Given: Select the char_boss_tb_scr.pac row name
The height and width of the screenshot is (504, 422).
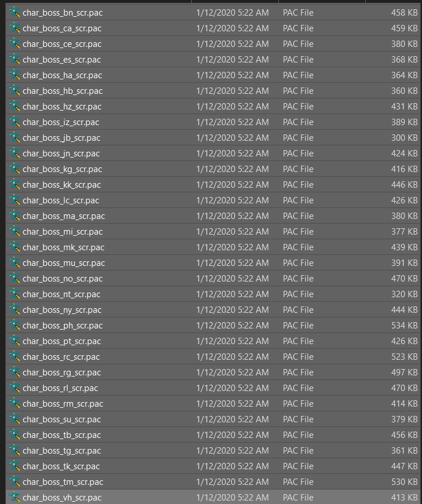Looking at the screenshot, I should click(61, 434).
